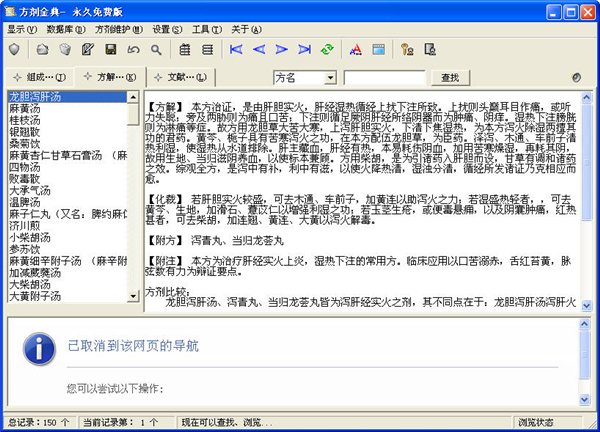Open the 数据库(D) menu
The image size is (600, 432).
point(66,29)
